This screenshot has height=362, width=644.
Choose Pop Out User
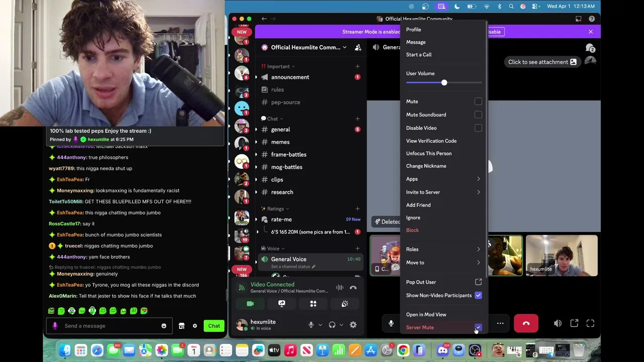tap(444, 282)
